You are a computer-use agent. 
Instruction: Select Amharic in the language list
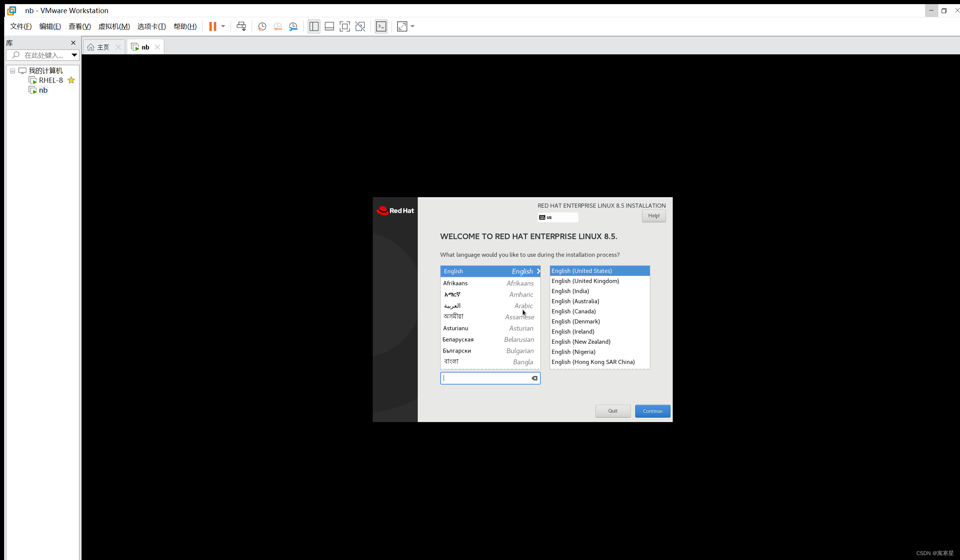490,295
